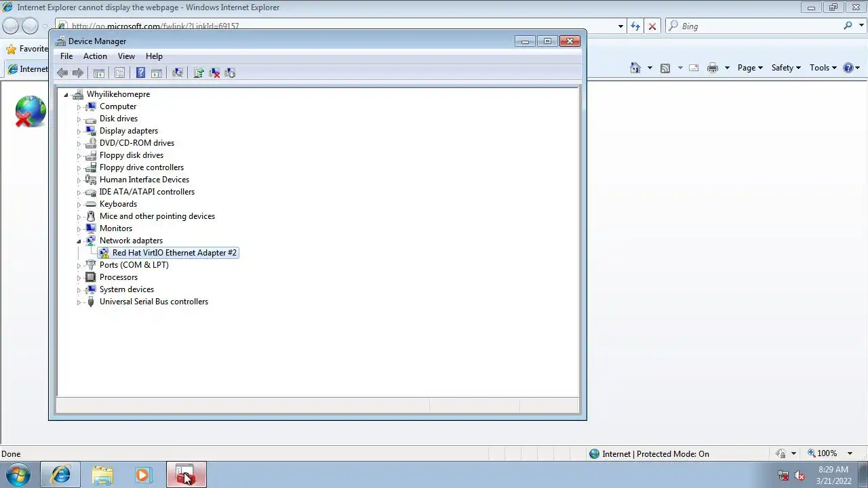Scan for hardware changes toolbar icon

[x=178, y=73]
